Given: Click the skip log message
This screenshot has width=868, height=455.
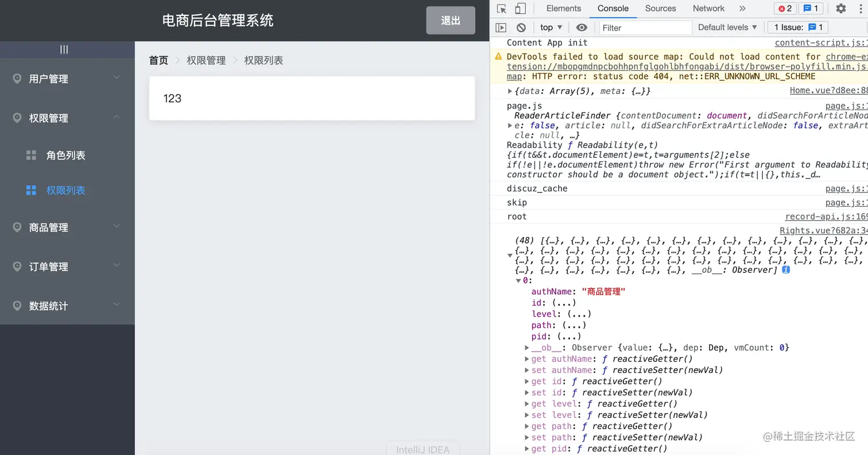Looking at the screenshot, I should [517, 203].
